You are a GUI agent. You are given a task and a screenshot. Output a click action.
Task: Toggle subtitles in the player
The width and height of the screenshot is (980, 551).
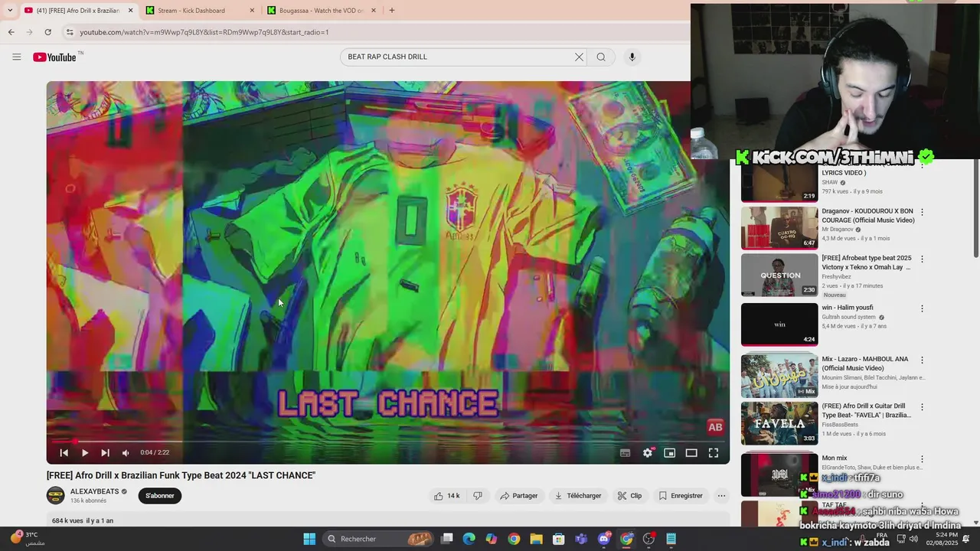pyautogui.click(x=625, y=452)
